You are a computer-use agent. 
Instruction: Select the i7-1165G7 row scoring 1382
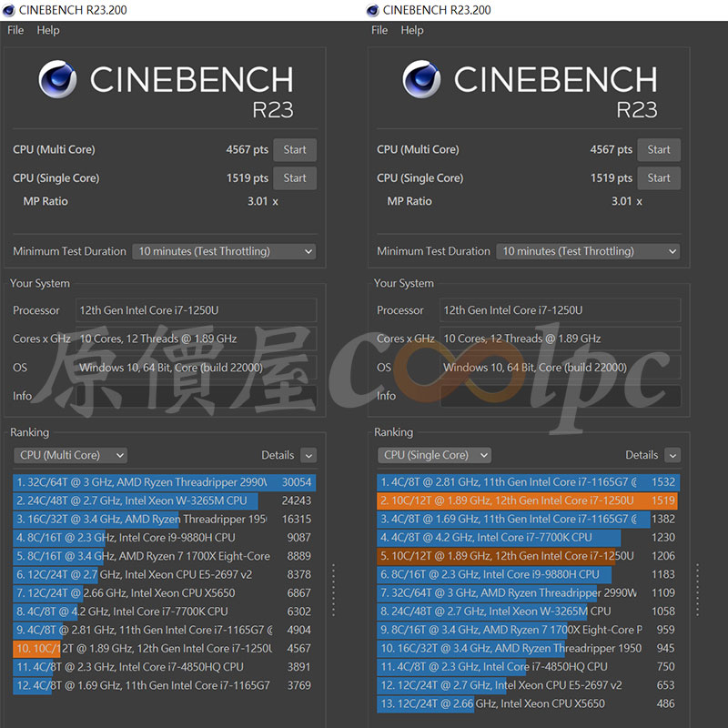(529, 520)
